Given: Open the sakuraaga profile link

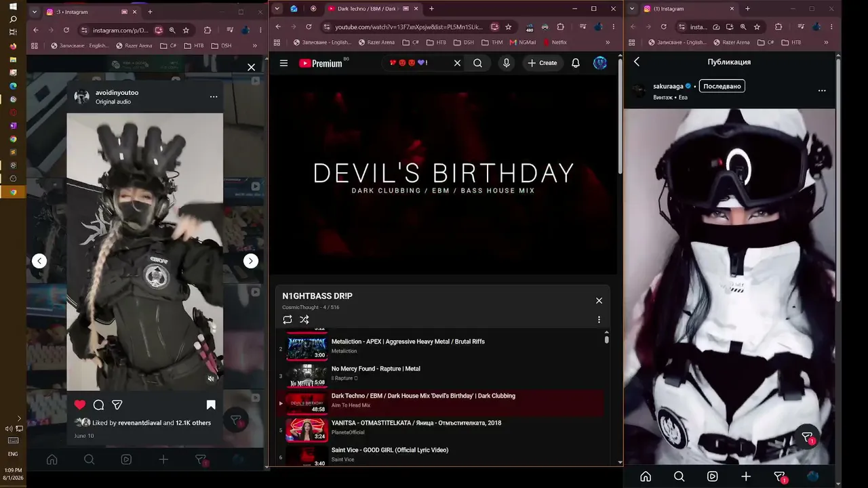Looking at the screenshot, I should coord(668,86).
